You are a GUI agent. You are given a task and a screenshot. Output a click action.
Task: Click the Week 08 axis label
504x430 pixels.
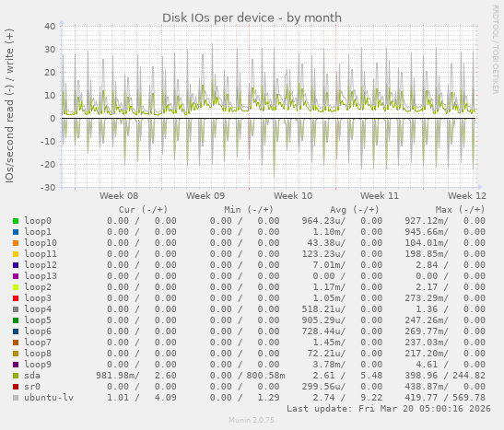[x=119, y=196]
